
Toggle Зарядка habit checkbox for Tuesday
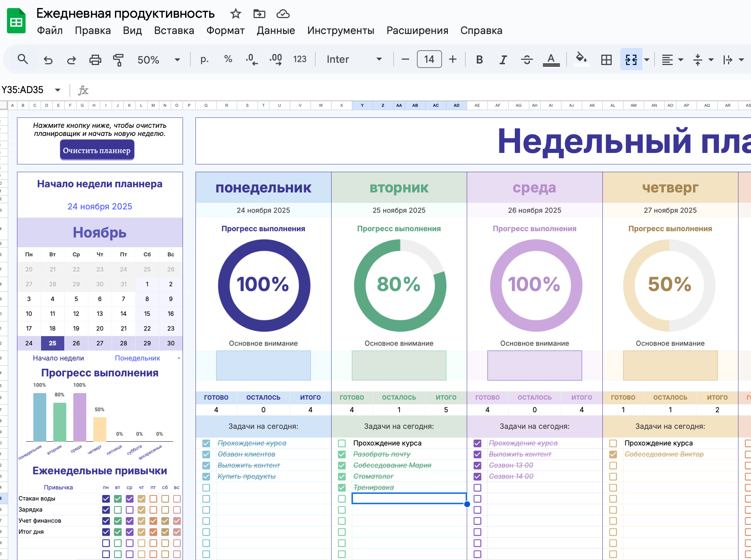[x=118, y=510]
